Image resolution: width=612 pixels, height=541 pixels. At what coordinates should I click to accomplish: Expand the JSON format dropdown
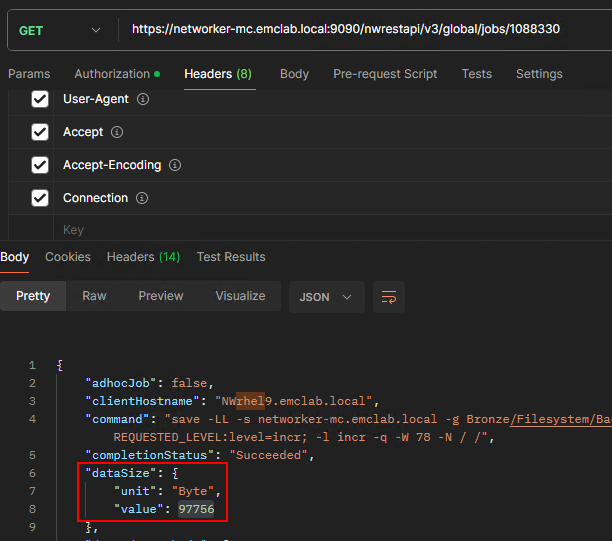[x=326, y=297]
